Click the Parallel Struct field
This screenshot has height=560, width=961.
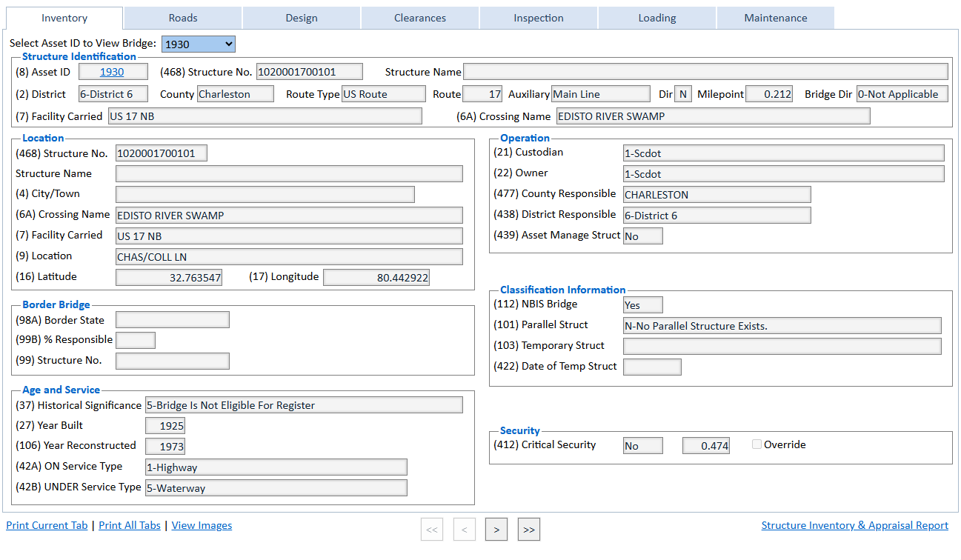782,326
